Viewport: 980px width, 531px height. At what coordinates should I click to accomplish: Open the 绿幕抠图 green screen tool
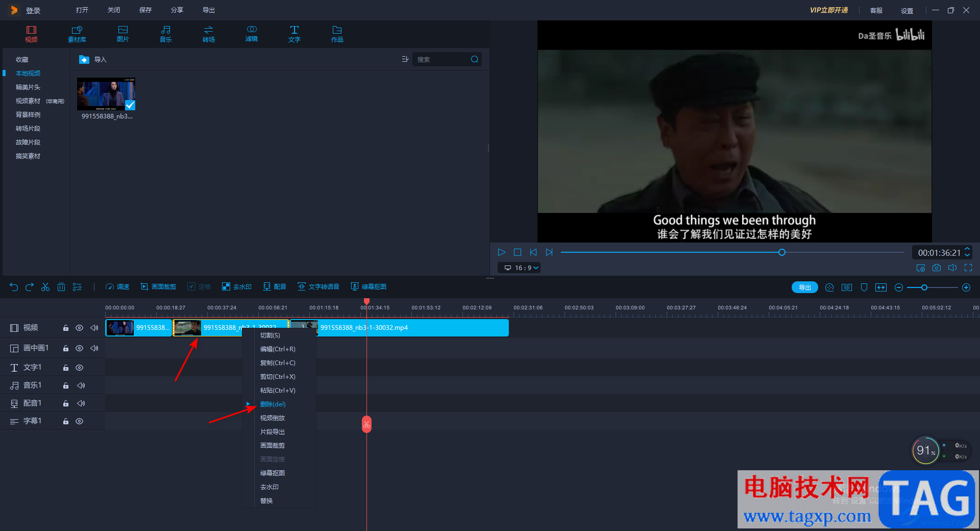coord(369,287)
